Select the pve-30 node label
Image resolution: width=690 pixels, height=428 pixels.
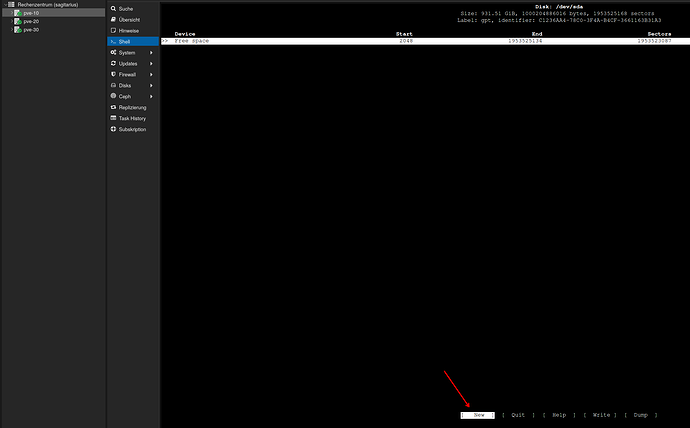pos(31,30)
